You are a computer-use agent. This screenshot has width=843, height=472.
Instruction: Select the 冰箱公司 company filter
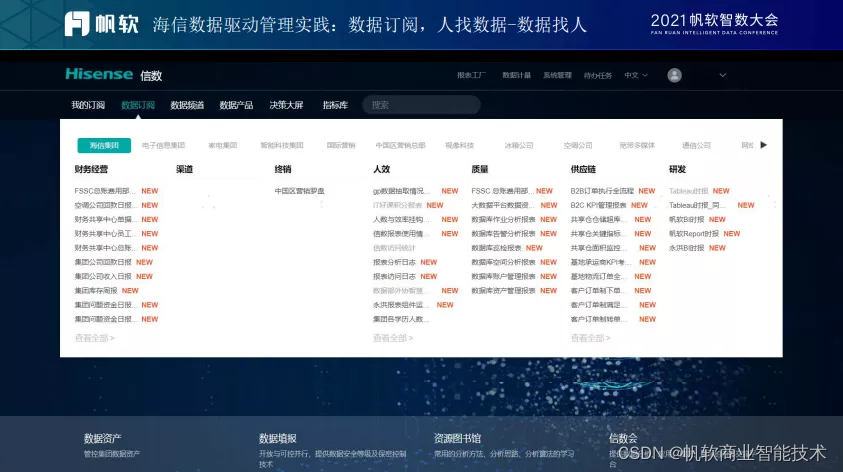click(x=519, y=145)
